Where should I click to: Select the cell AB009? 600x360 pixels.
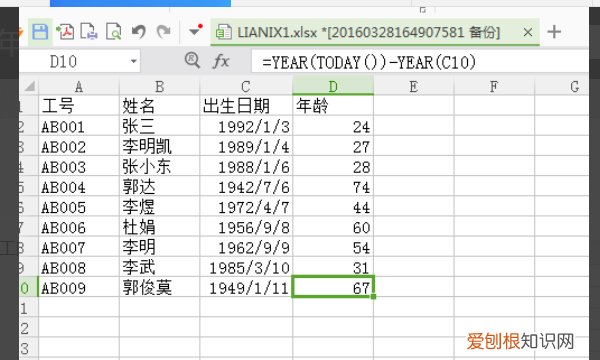click(x=79, y=288)
